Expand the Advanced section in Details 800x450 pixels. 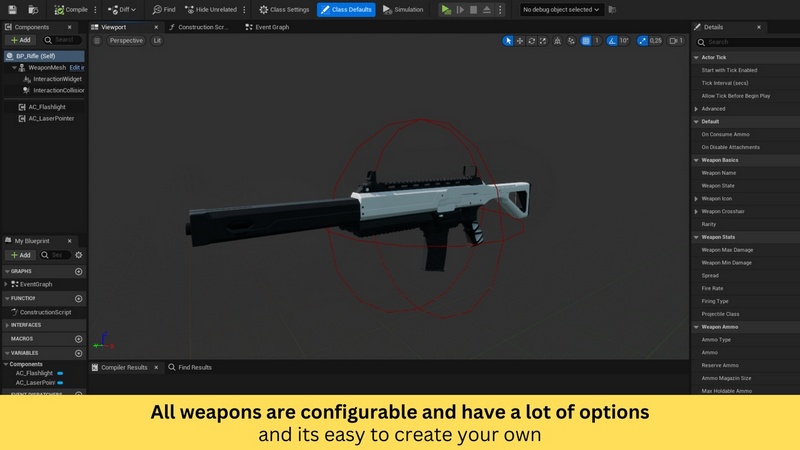(x=696, y=109)
